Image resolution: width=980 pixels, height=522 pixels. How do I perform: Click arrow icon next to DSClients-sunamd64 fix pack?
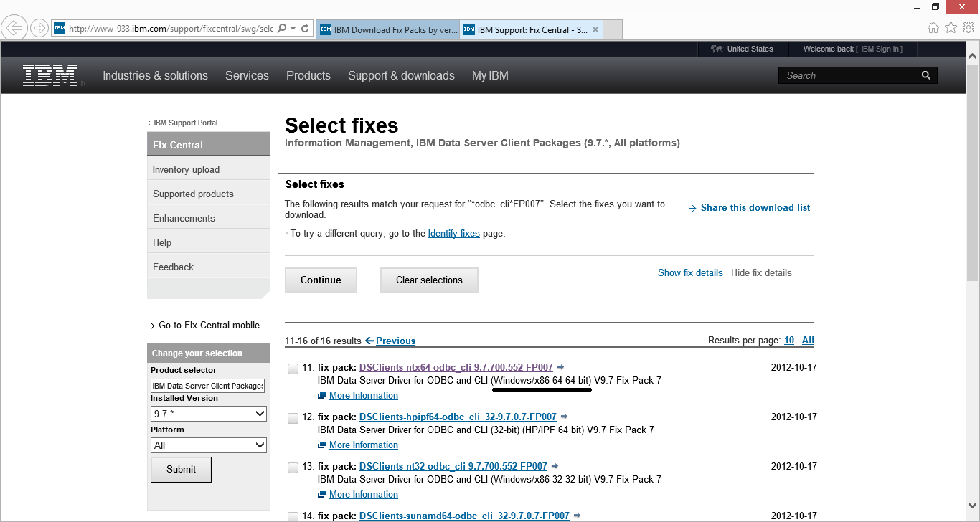[578, 516]
